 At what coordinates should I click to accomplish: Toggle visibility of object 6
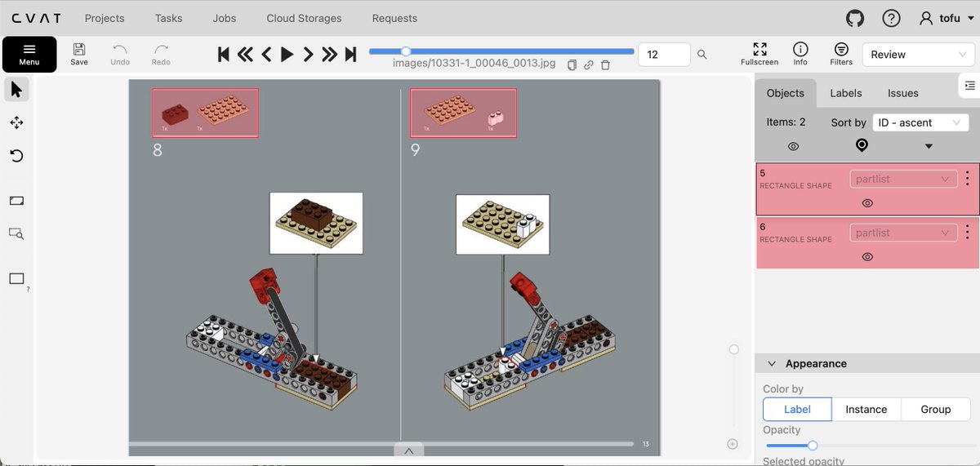pyautogui.click(x=867, y=257)
